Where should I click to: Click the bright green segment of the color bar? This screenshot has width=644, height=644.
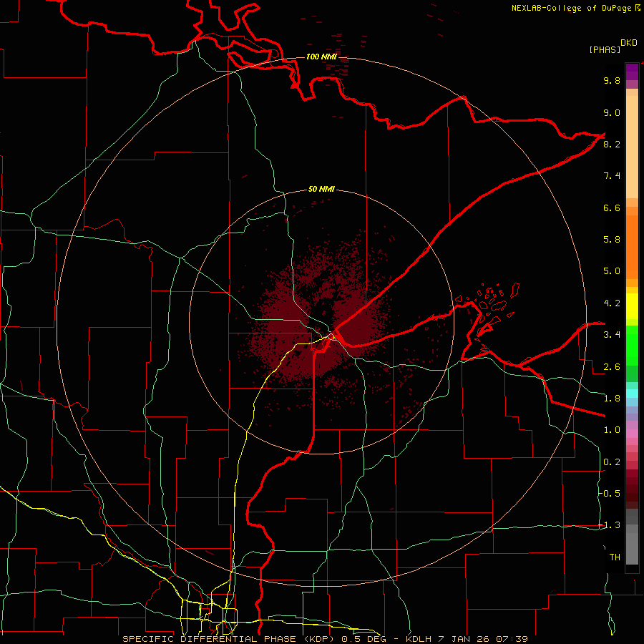(632, 345)
